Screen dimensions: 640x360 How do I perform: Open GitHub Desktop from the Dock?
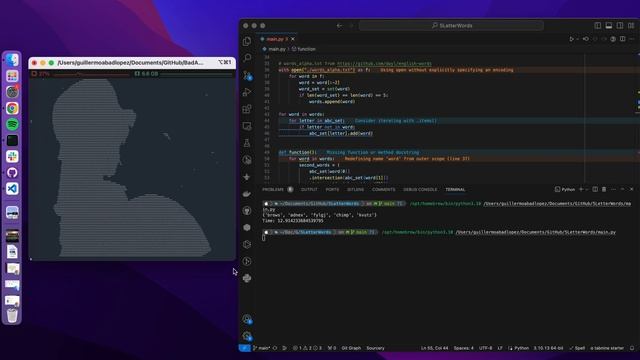(x=12, y=173)
